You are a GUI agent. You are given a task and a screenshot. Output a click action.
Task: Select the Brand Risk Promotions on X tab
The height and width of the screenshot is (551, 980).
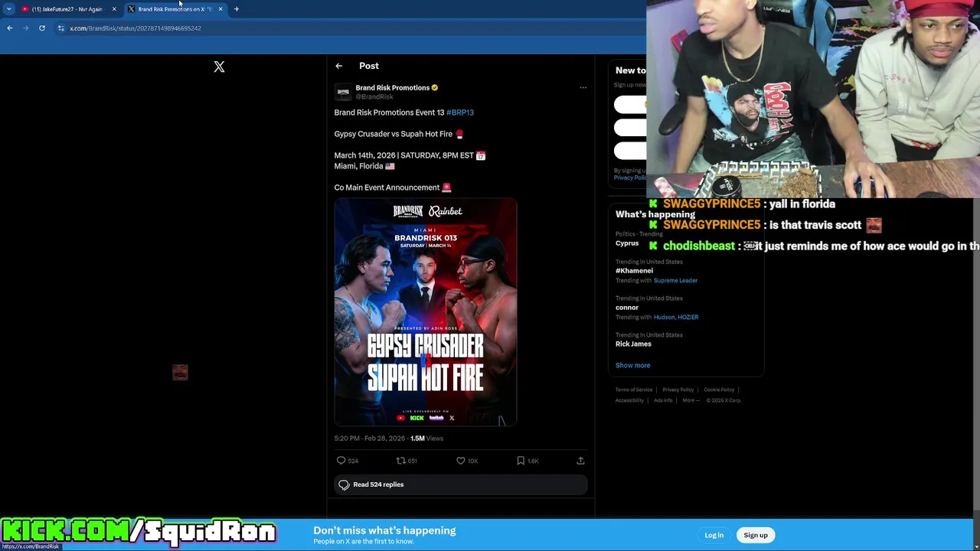[x=175, y=9]
